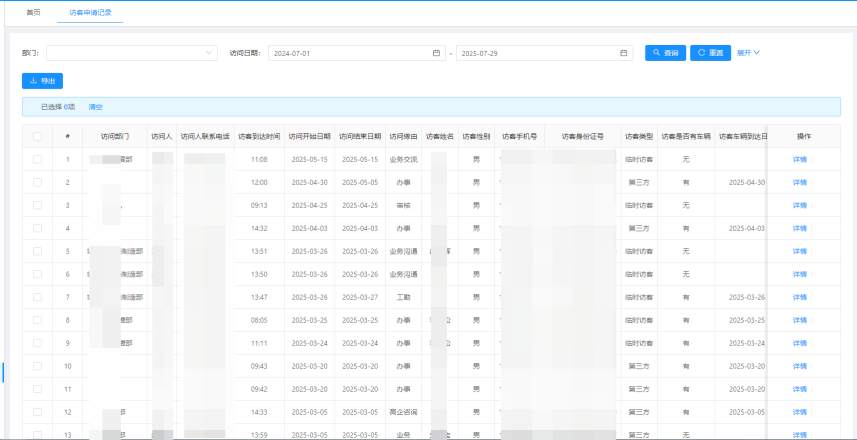The image size is (857, 440).
Task: Click the calendar icon in start date field
Action: (x=436, y=53)
